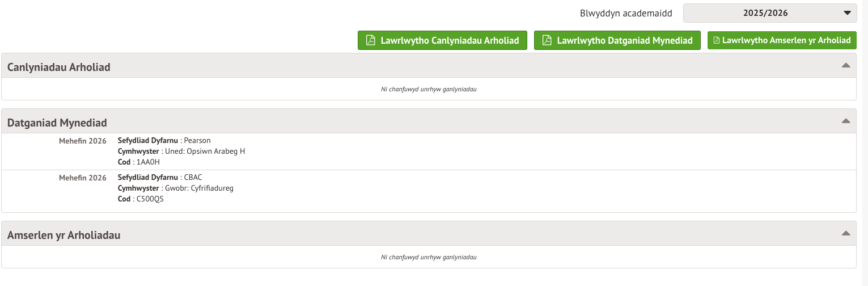
Task: Click the Datganiad Mynediad header title
Action: pyautogui.click(x=57, y=123)
